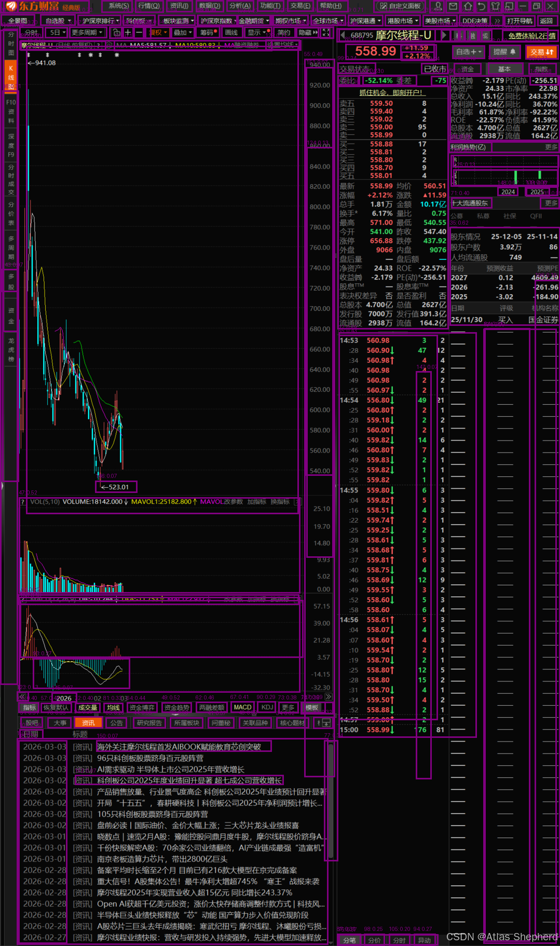
Task: Expand the 复权 dropdown
Action: coord(158,32)
